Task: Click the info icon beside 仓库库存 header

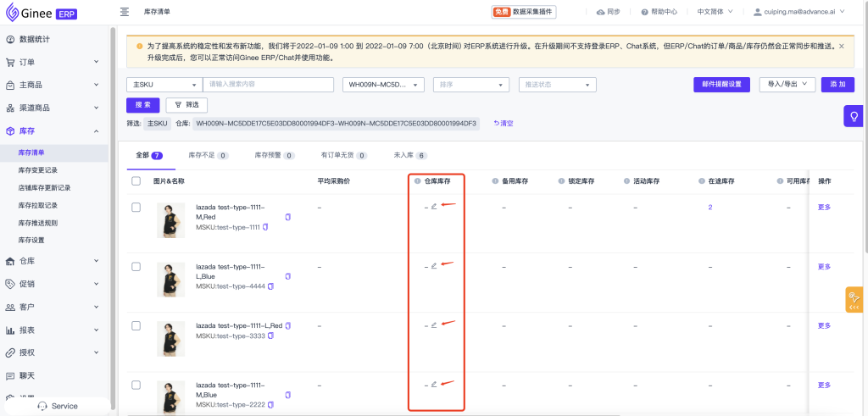Action: 417,180
